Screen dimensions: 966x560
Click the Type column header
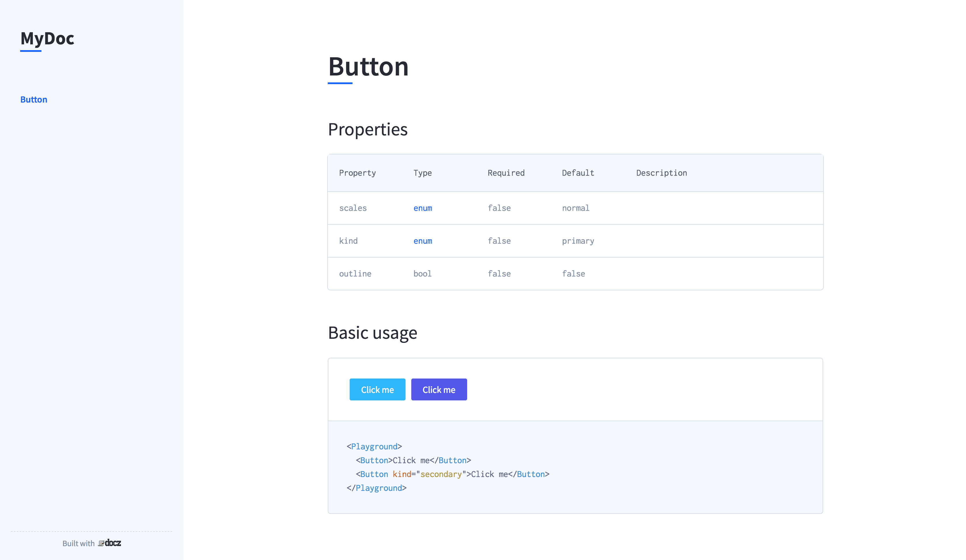[423, 173]
